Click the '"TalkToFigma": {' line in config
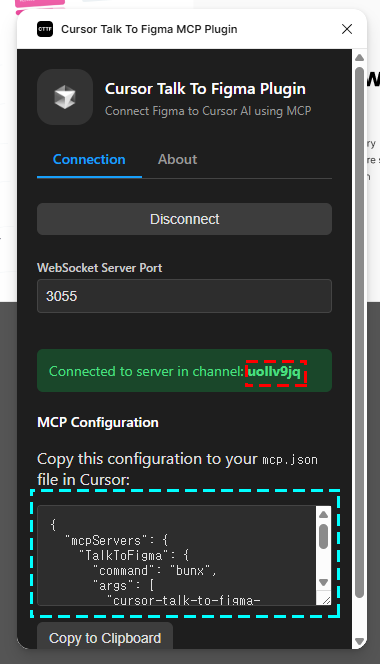 [134, 555]
